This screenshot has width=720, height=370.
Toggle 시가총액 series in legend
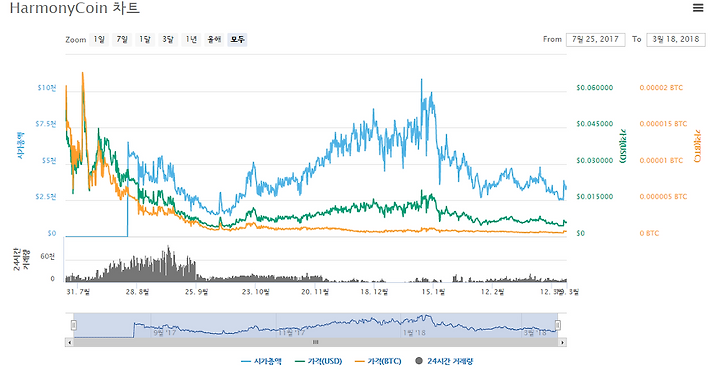[x=261, y=361]
